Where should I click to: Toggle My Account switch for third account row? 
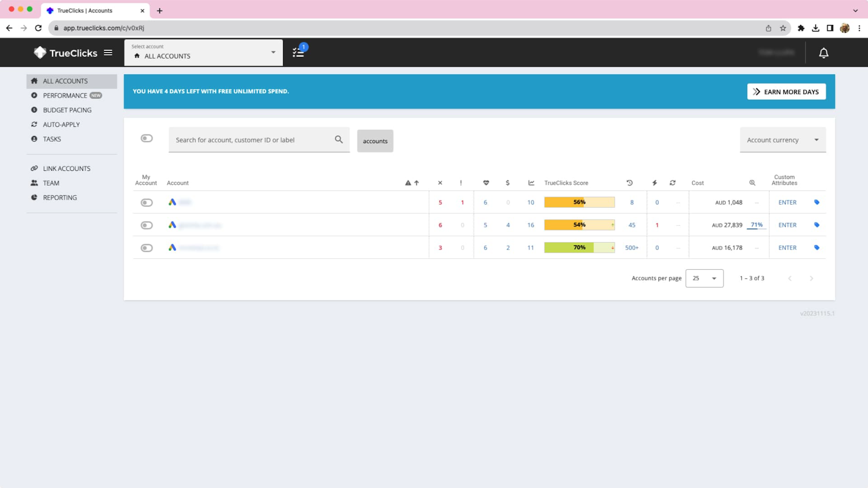(x=146, y=248)
